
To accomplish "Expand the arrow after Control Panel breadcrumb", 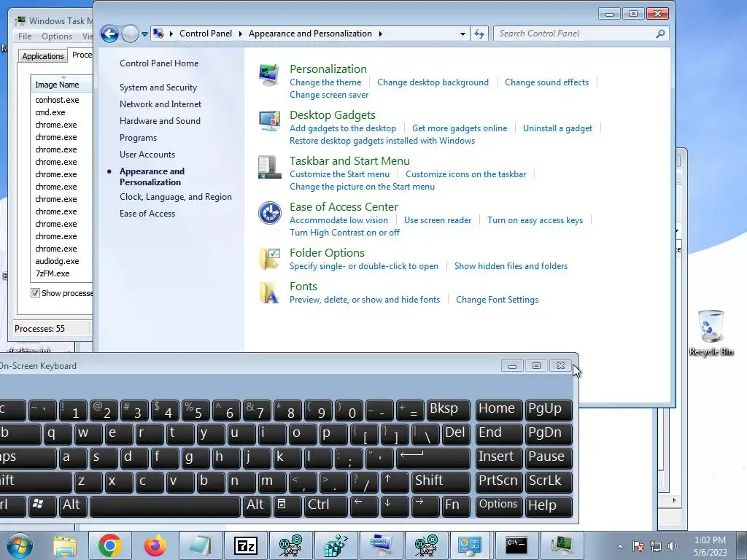I will [240, 34].
